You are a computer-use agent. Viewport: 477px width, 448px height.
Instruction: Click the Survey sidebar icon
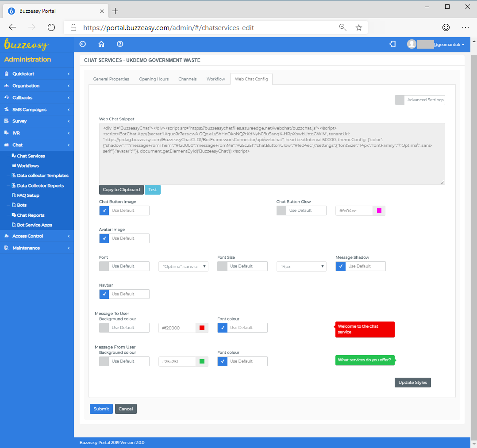pyautogui.click(x=6, y=121)
